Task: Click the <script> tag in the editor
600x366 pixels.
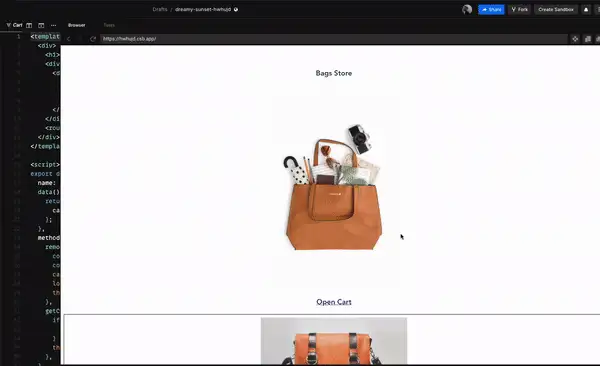Action: [x=45, y=165]
